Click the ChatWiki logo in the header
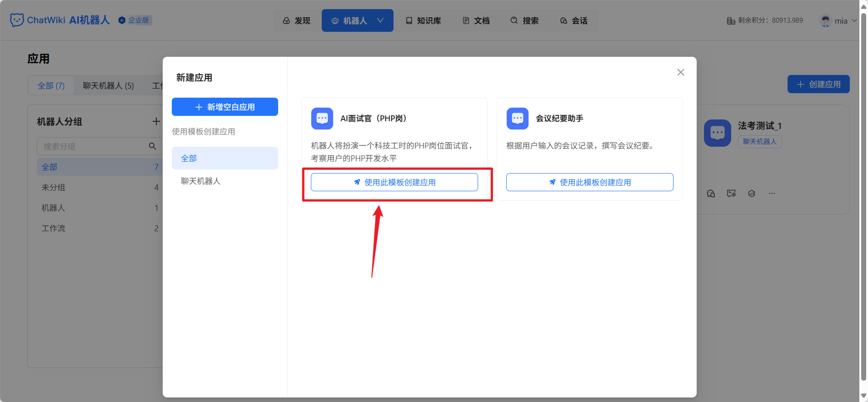The height and width of the screenshot is (402, 868). pos(60,20)
